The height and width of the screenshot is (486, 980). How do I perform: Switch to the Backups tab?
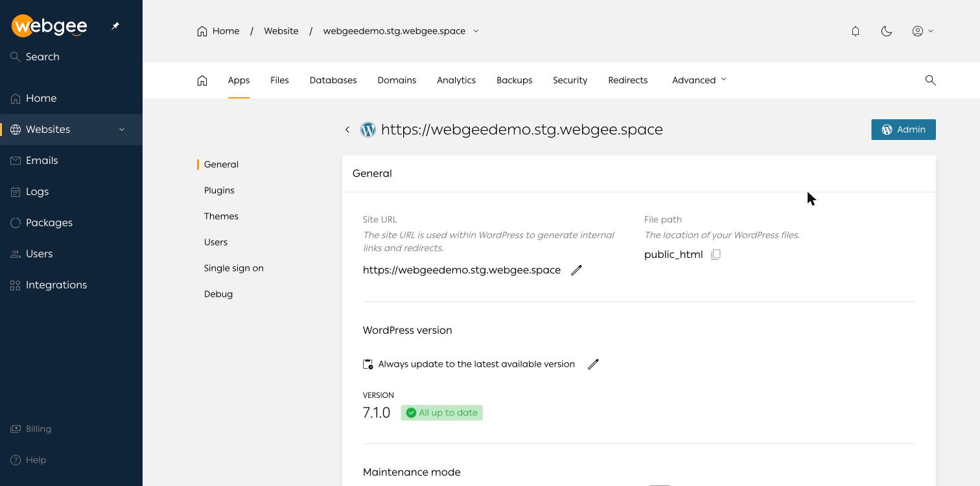pyautogui.click(x=515, y=80)
